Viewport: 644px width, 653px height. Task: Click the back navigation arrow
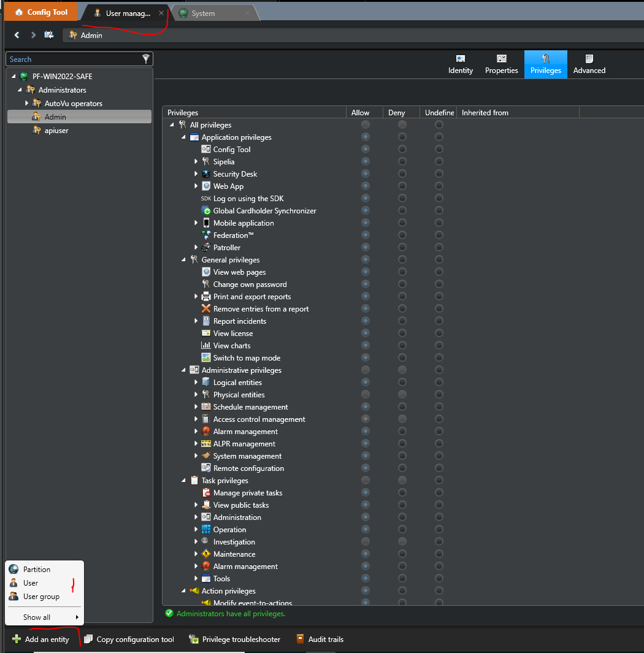point(17,35)
